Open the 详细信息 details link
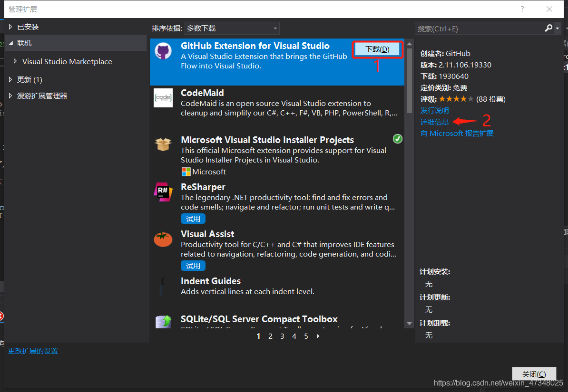This screenshot has height=392, width=568. click(434, 122)
